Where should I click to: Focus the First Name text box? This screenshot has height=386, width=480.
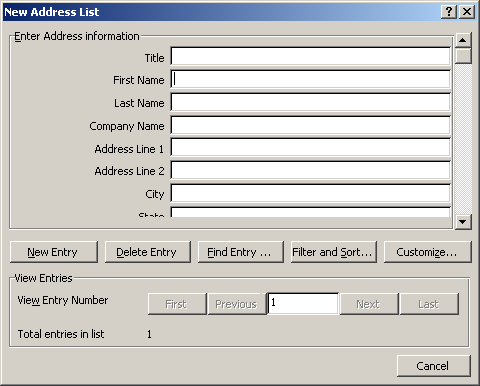[x=310, y=79]
